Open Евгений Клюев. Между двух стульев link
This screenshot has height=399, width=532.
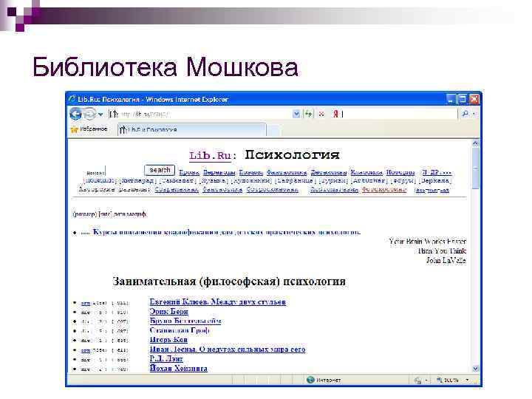(x=217, y=302)
